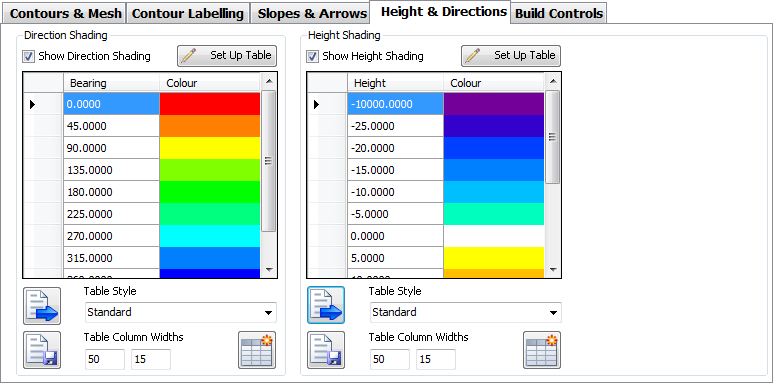The height and width of the screenshot is (384, 775).
Task: Click the save table icon under Height Shading
Action: 326,350
